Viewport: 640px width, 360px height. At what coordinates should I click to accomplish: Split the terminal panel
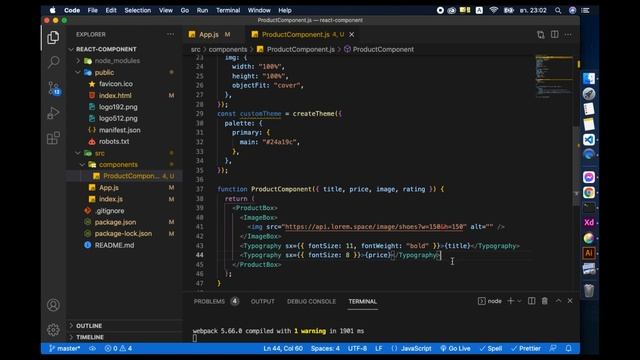point(531,301)
